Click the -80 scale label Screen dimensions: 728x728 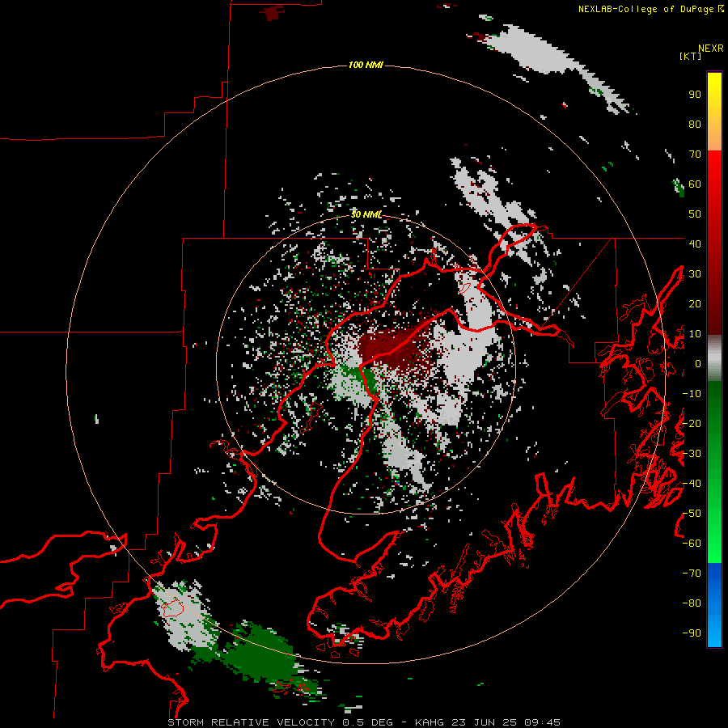pyautogui.click(x=692, y=603)
